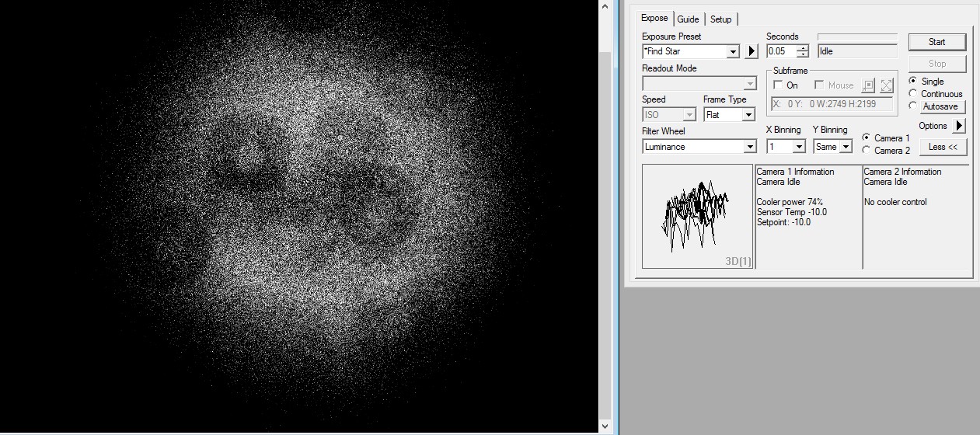
Task: Open the Filter Wheel Luminance dropdown
Action: tap(750, 147)
